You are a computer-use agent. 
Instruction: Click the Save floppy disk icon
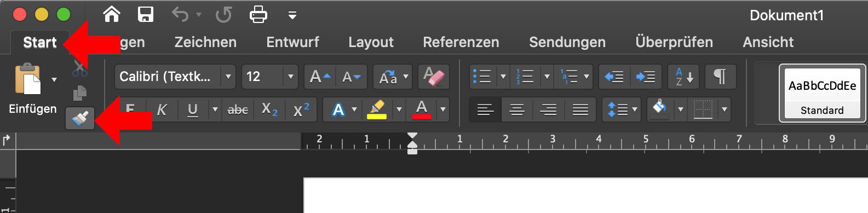pos(146,14)
